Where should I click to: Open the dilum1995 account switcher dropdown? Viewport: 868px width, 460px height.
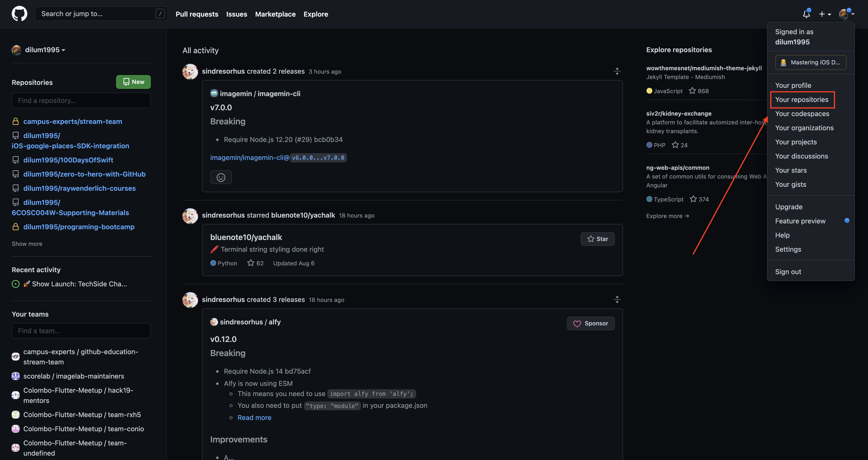click(44, 50)
